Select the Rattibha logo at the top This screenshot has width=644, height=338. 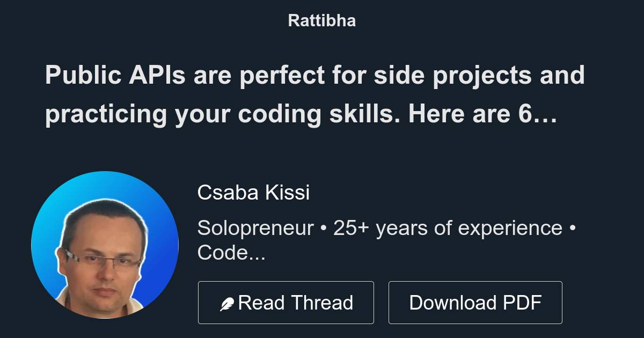(x=321, y=20)
